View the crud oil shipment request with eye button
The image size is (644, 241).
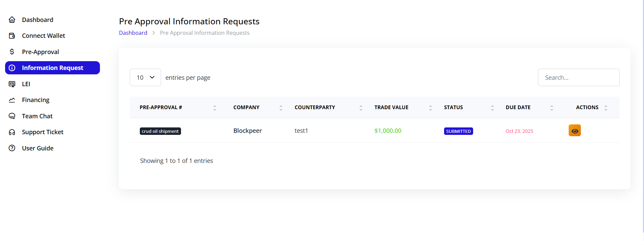[574, 130]
